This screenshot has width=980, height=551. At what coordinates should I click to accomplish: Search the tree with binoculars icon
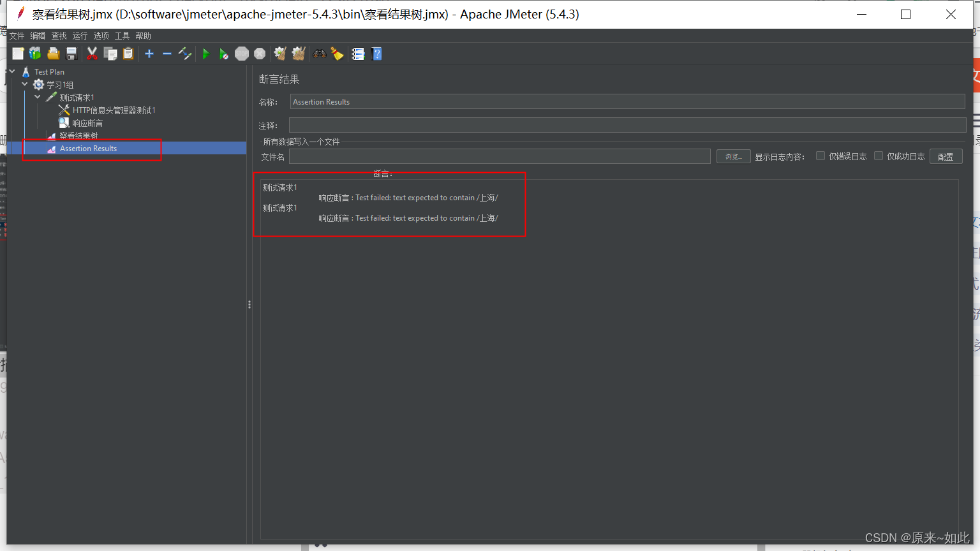pos(320,54)
